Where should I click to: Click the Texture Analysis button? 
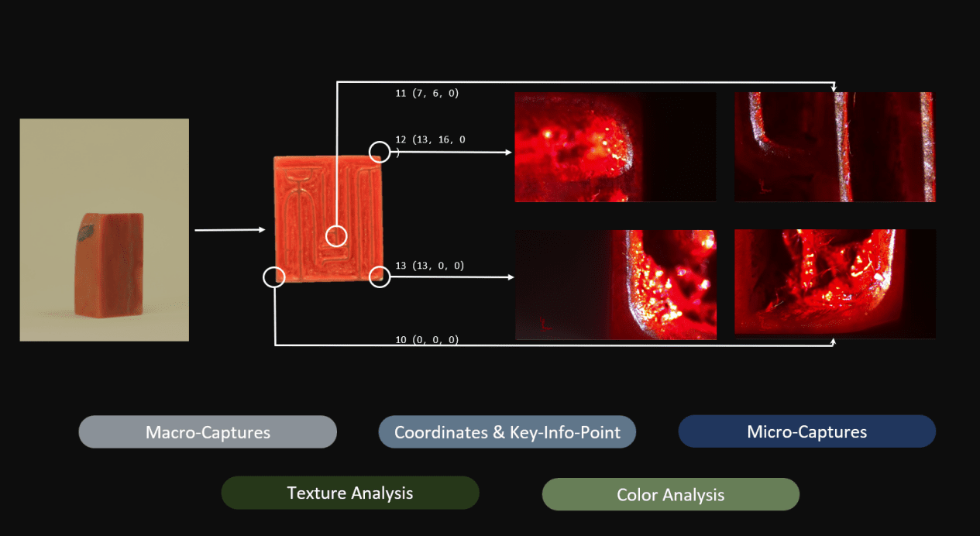350,493
